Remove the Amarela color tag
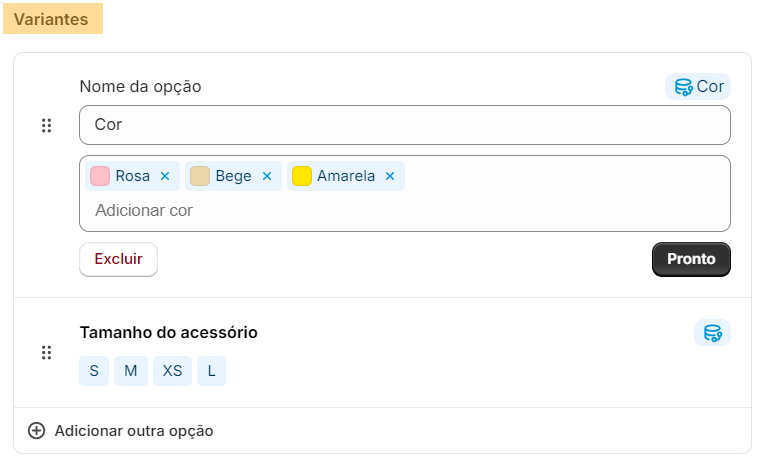 [390, 176]
